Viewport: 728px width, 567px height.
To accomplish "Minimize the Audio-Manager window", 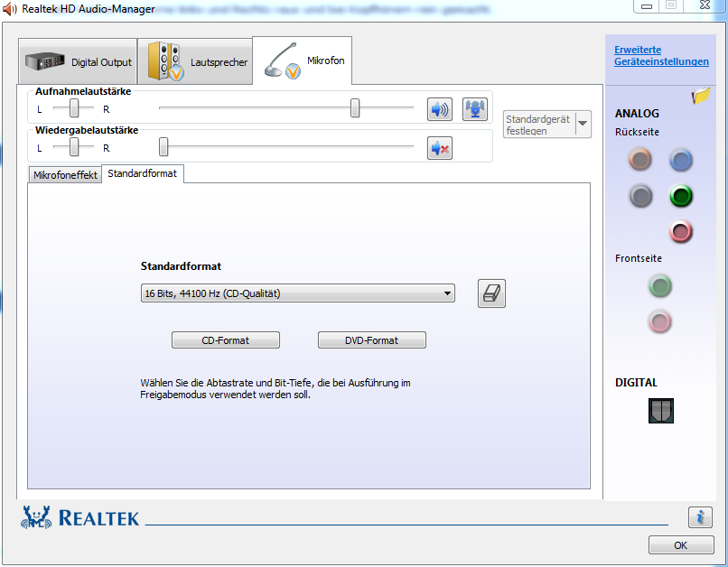I will pyautogui.click(x=647, y=6).
